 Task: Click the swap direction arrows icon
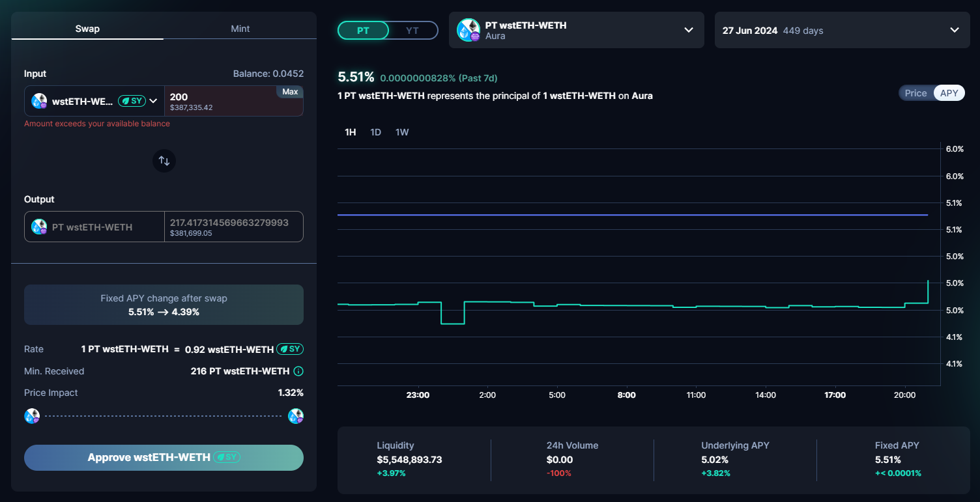pyautogui.click(x=164, y=160)
